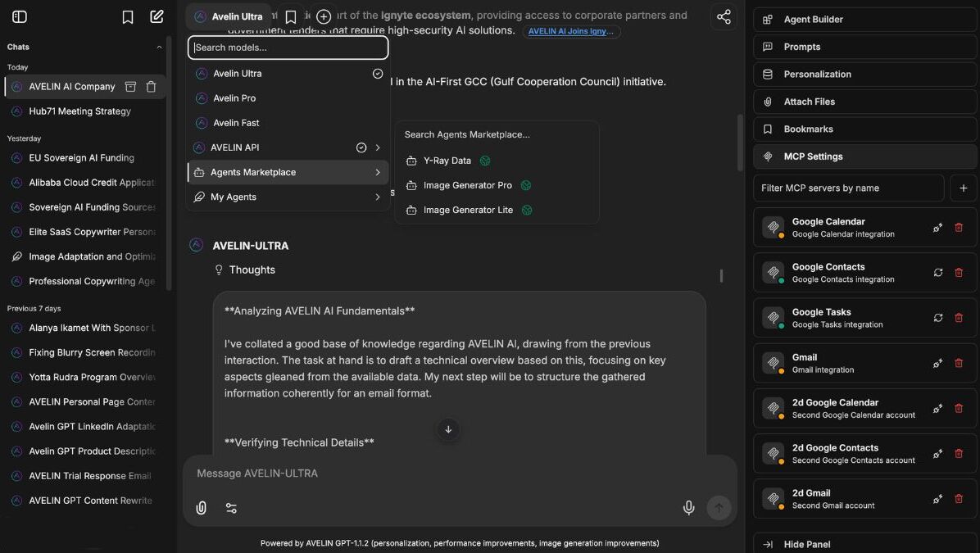Open bookmarks icon in sidebar header
This screenshot has height=553, width=980.
click(128, 17)
